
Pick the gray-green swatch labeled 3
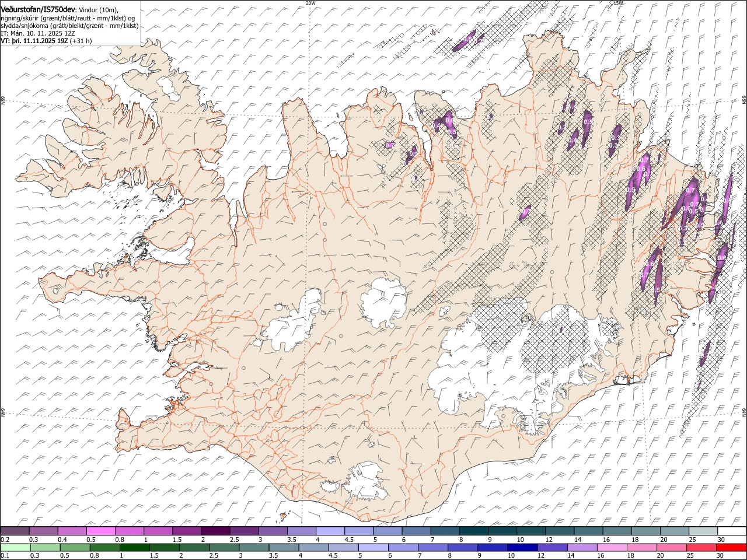coord(253,548)
